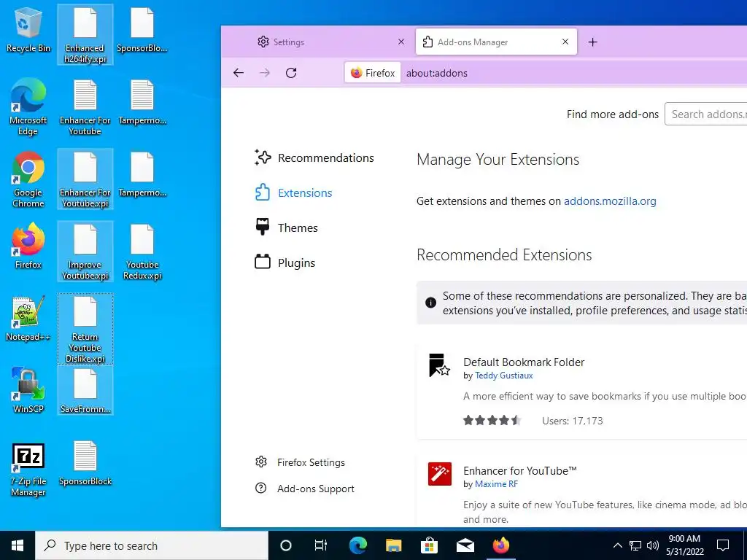Open the taskbar clock showing 9:00 AM
Image resolution: width=747 pixels, height=560 pixels.
(684, 545)
